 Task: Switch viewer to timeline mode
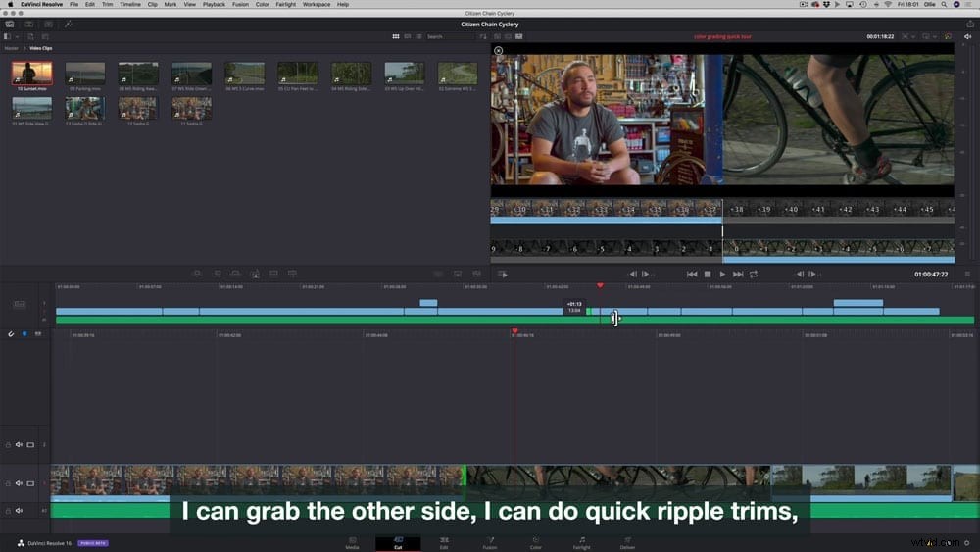[x=518, y=37]
